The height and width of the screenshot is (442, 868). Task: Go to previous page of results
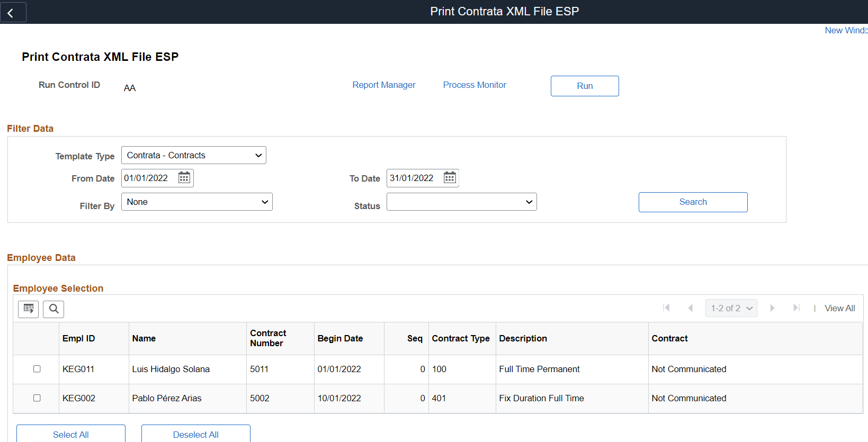pyautogui.click(x=691, y=308)
